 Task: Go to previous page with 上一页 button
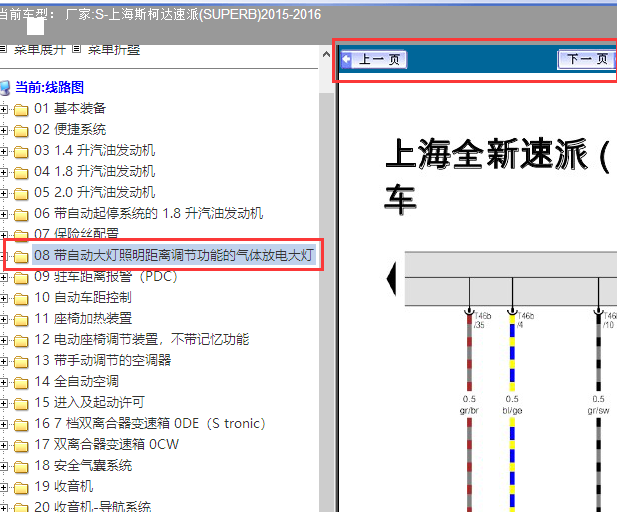coord(373,60)
